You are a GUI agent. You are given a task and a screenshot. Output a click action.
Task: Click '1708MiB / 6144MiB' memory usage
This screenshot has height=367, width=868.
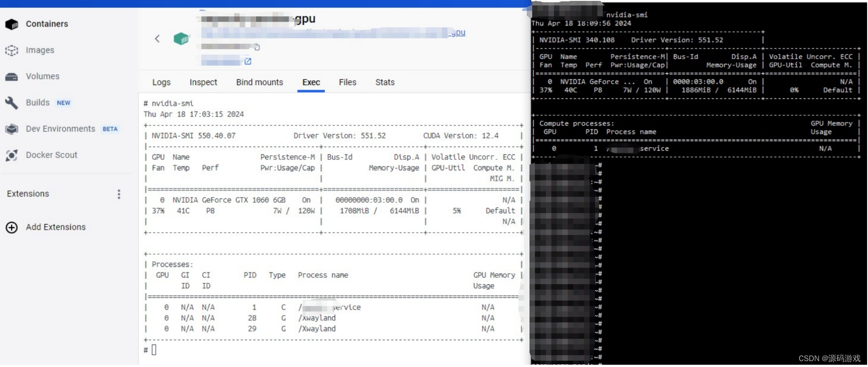(380, 211)
